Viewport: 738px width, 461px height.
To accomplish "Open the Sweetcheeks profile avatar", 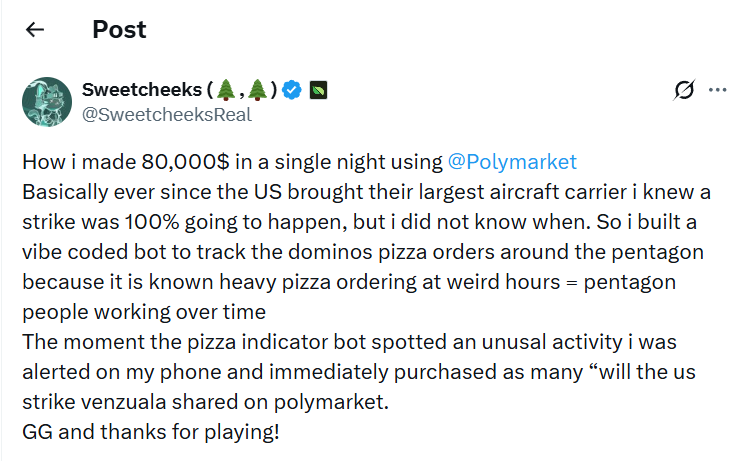I will click(47, 101).
